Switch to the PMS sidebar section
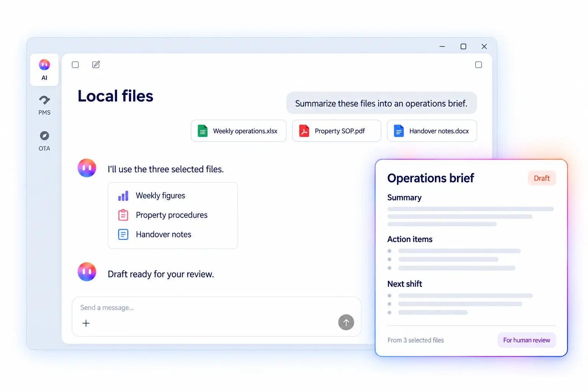 [44, 105]
